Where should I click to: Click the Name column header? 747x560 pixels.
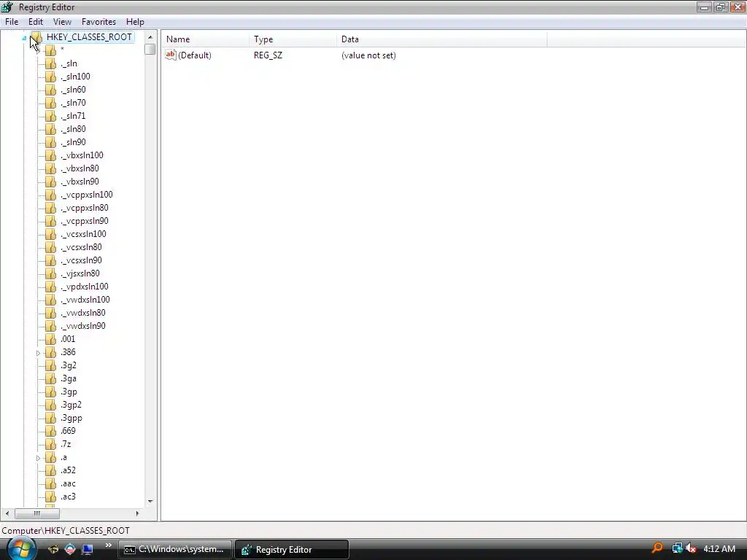tap(205, 39)
